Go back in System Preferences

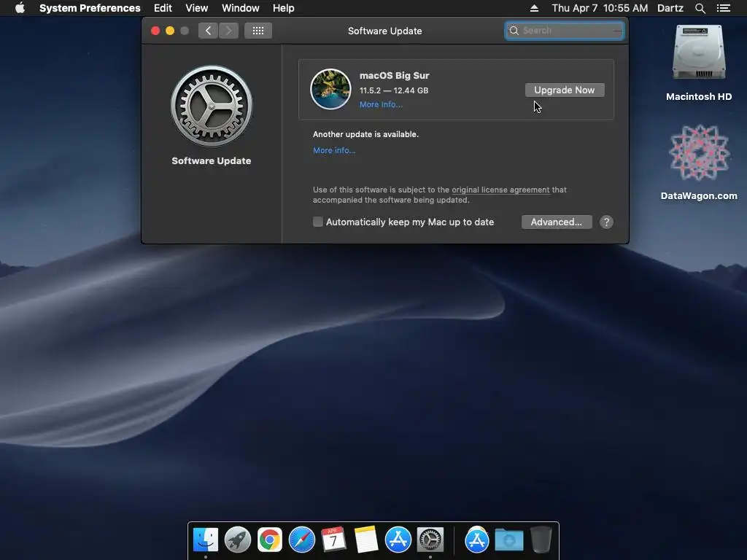click(x=208, y=31)
